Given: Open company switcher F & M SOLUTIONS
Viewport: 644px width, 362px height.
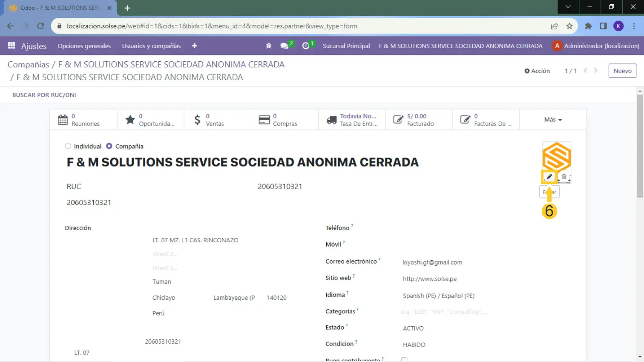Looking at the screenshot, I should tap(461, 46).
